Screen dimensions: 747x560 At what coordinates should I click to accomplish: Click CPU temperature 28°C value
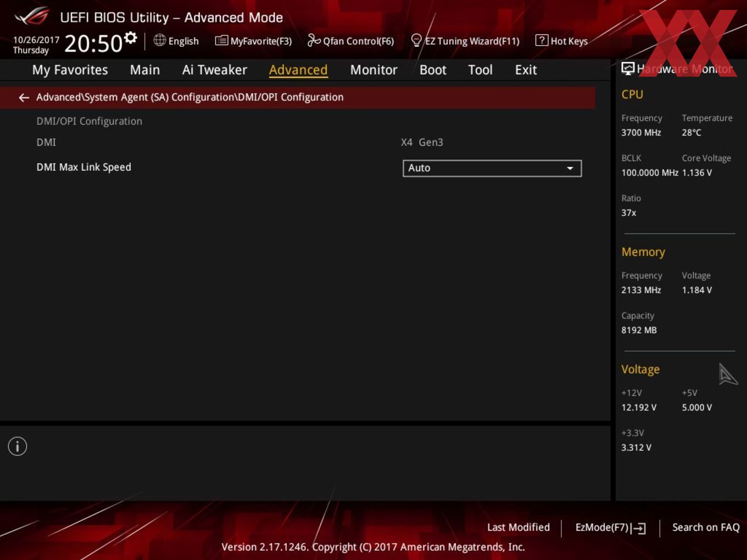692,132
